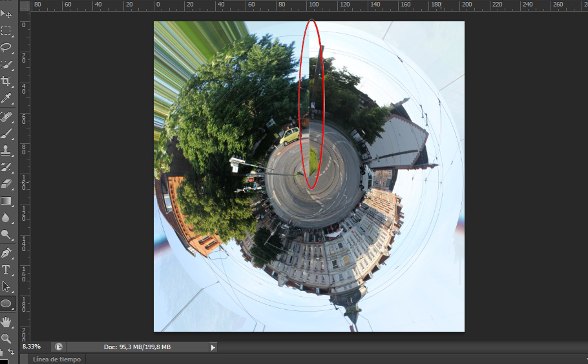Choose the Spot Healing Brush tool
This screenshot has width=588, height=364.
pos(6,117)
